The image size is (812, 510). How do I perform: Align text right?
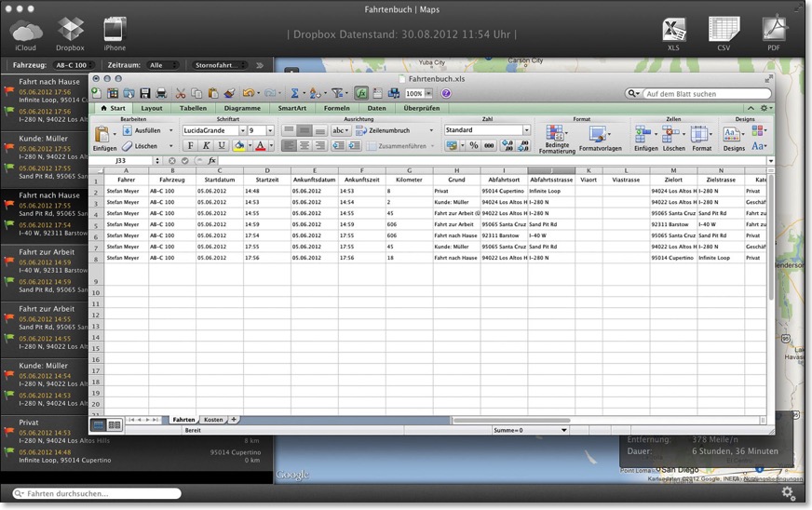pos(320,145)
